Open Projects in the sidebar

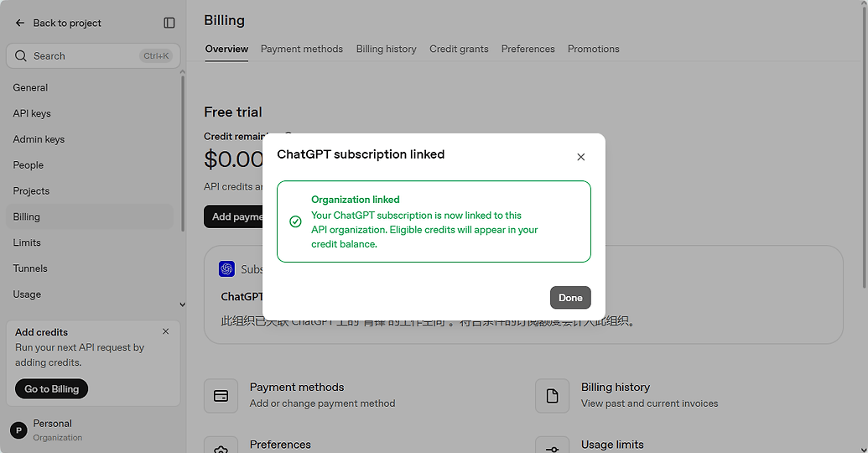point(90,191)
